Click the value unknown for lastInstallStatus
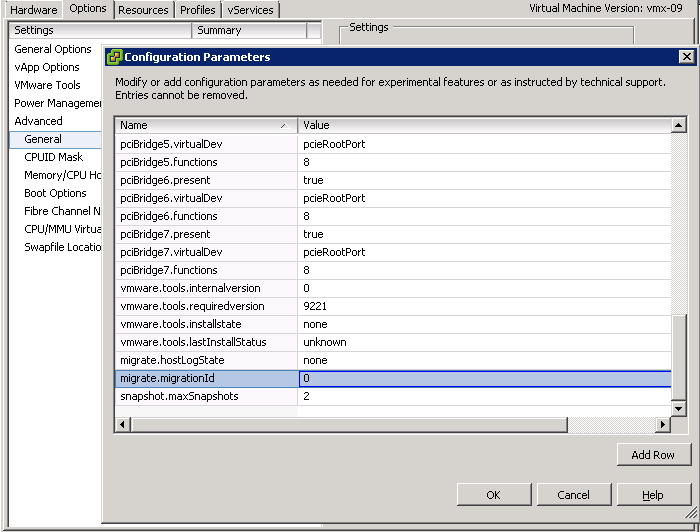 325,342
